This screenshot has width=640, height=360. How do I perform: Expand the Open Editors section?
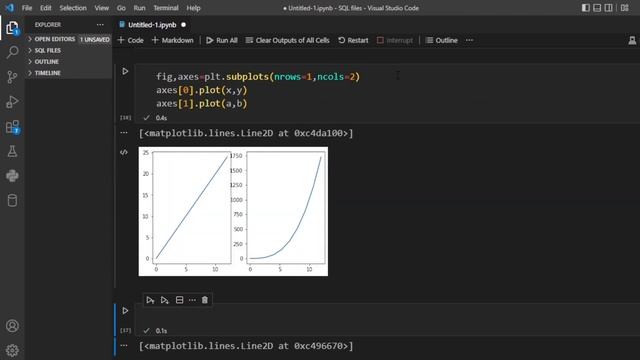tap(69, 39)
